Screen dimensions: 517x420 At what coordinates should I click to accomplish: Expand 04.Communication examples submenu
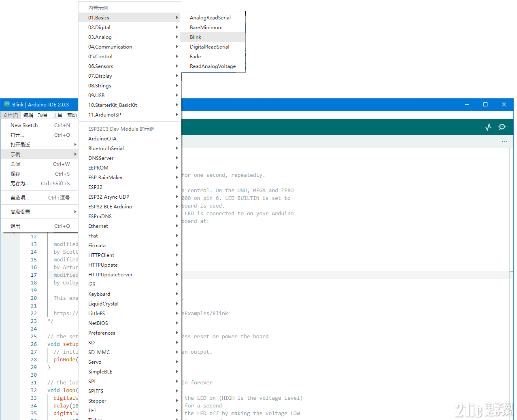[130, 47]
